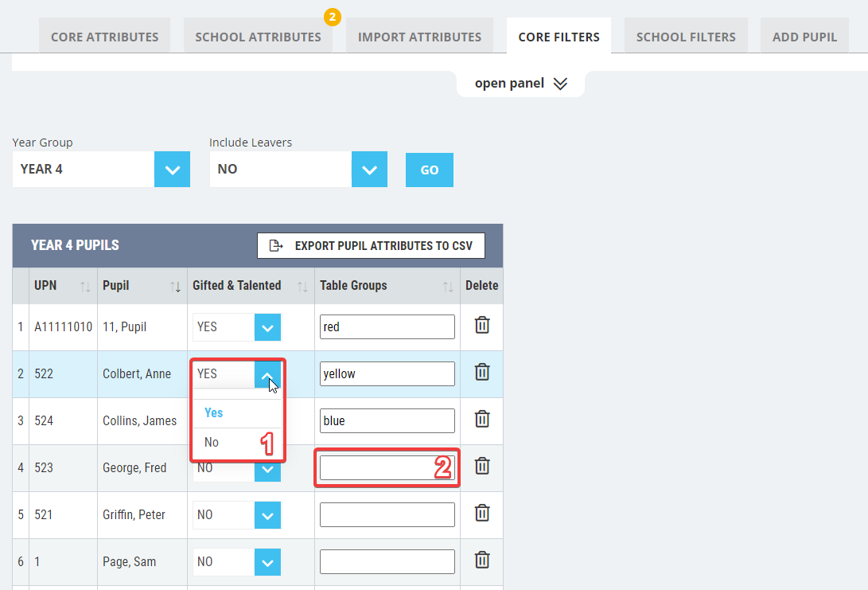The image size is (868, 590).
Task: Click pupil name Griffin, Peter
Action: coord(134,514)
